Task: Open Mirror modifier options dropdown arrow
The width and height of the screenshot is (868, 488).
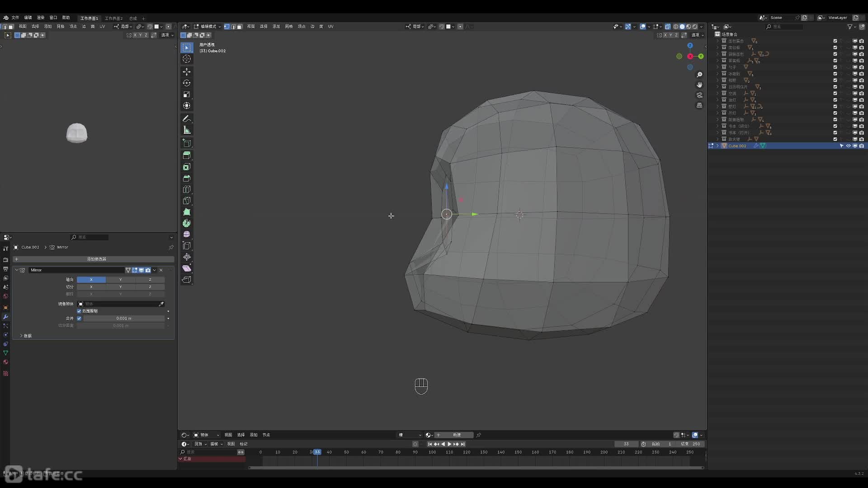Action: tap(155, 270)
